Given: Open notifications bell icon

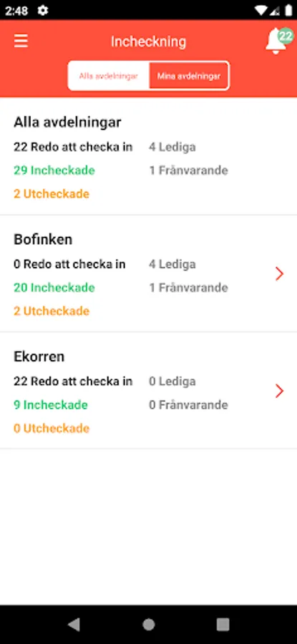Looking at the screenshot, I should [276, 42].
